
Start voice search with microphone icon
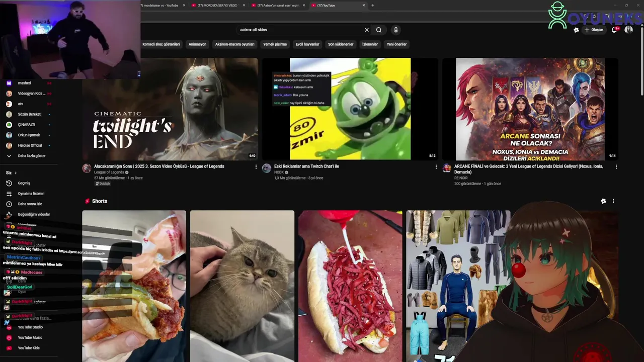tap(396, 30)
